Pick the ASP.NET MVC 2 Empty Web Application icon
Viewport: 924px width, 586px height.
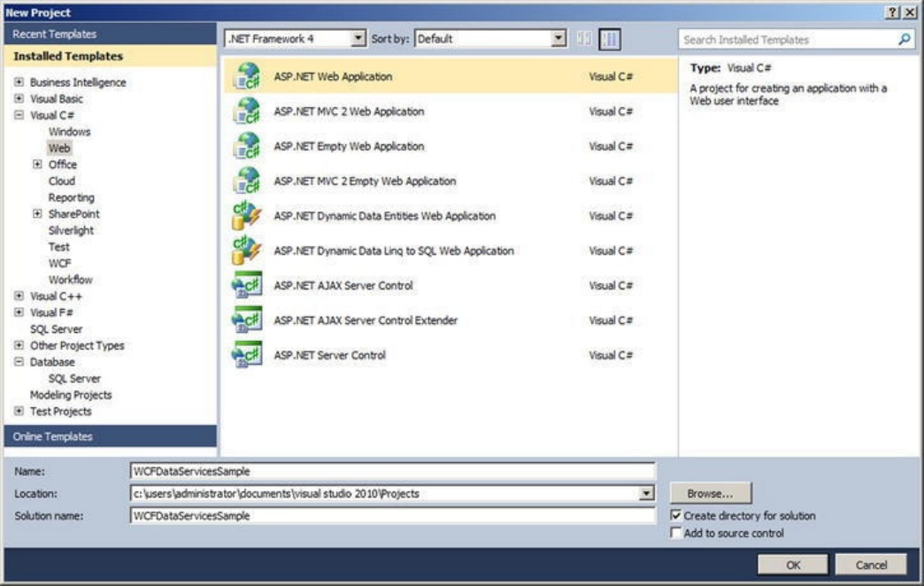click(247, 181)
